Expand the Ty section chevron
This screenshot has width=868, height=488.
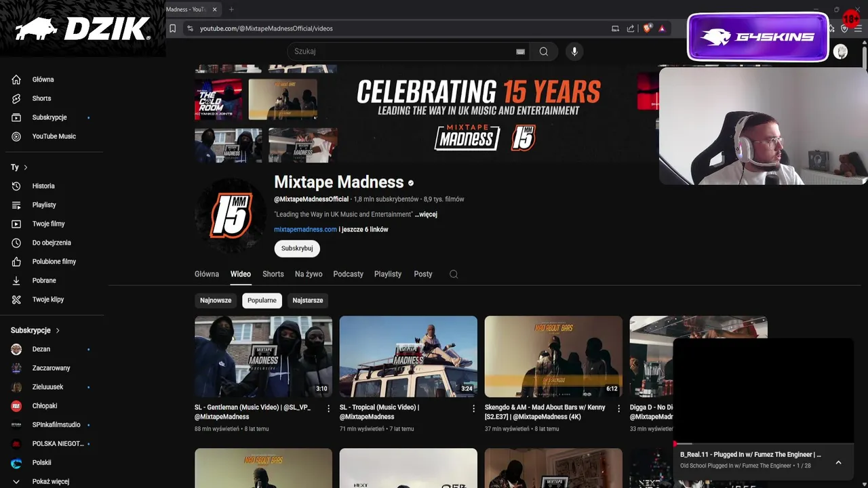26,167
